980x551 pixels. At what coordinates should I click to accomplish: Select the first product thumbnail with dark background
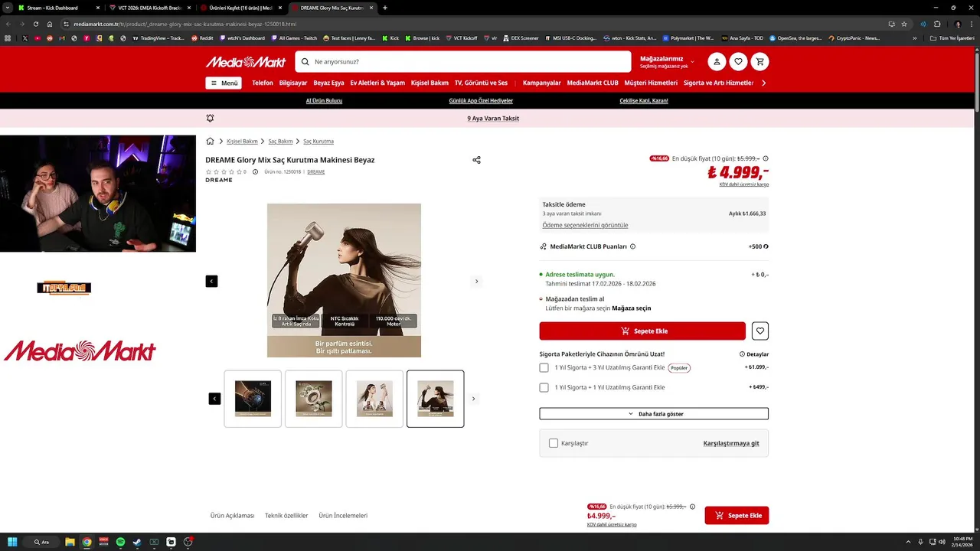pos(253,399)
